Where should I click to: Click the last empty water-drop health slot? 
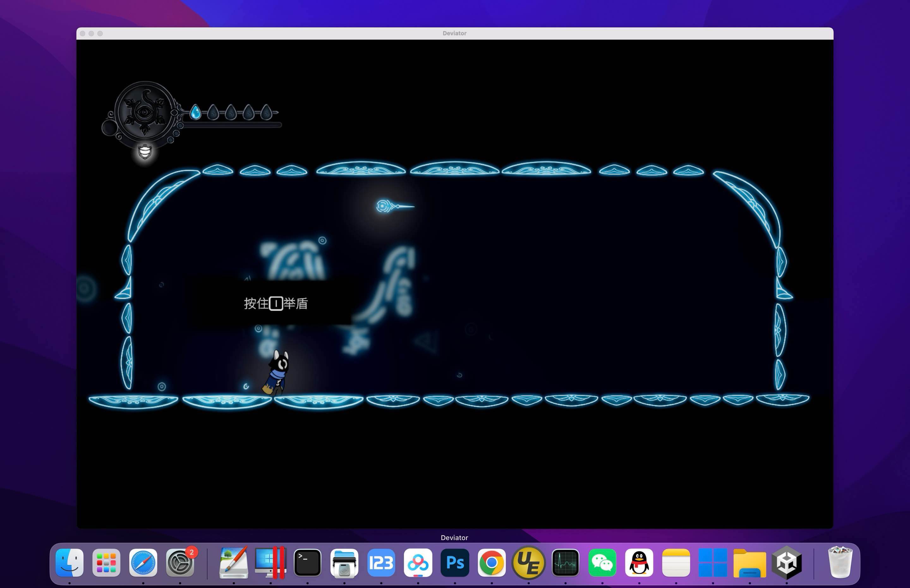click(266, 112)
